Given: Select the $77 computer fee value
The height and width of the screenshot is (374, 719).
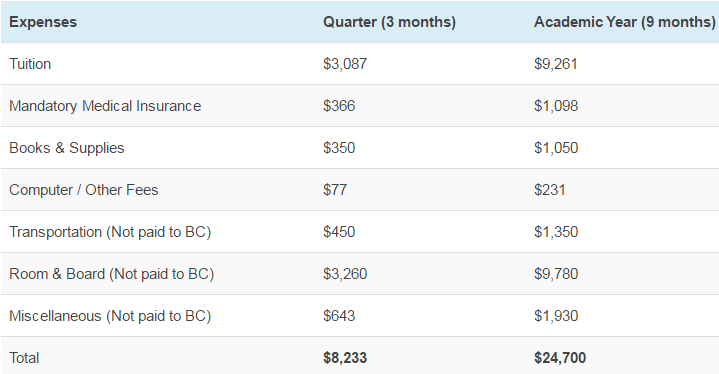Looking at the screenshot, I should click(335, 190).
